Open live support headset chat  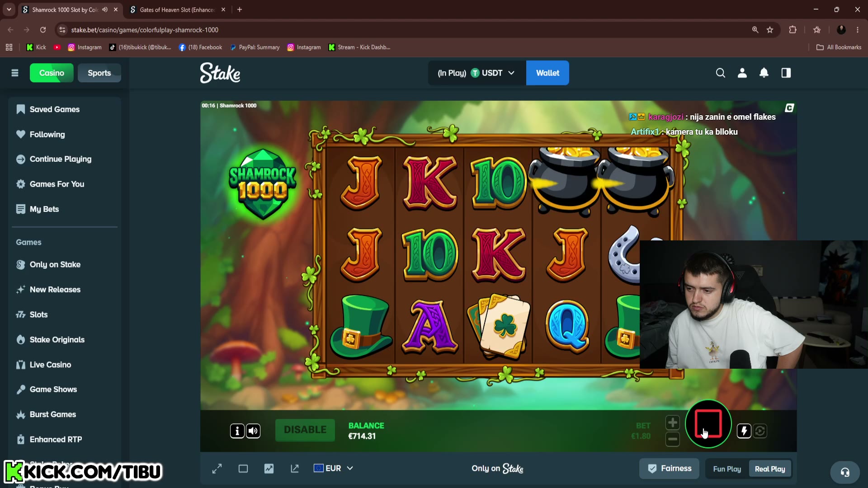pyautogui.click(x=845, y=473)
